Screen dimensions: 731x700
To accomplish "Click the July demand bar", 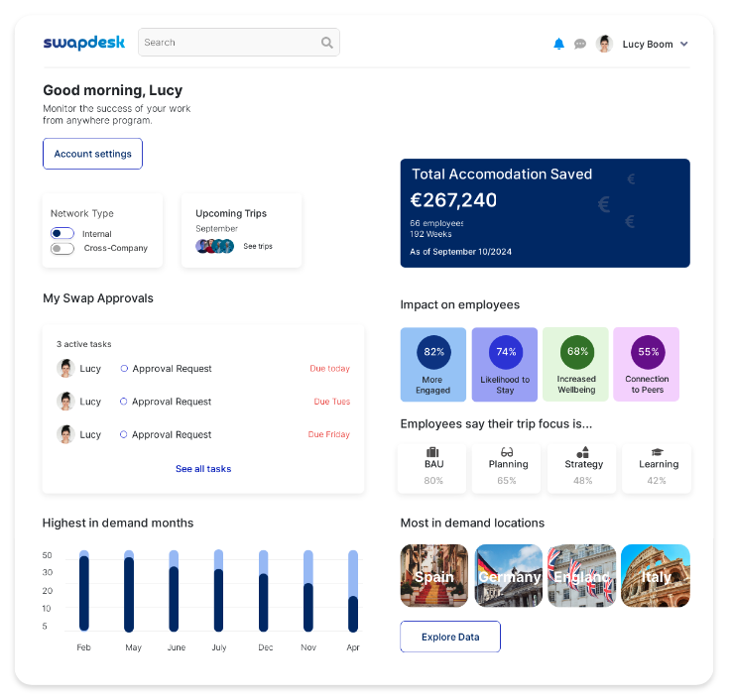I will coord(218,591).
